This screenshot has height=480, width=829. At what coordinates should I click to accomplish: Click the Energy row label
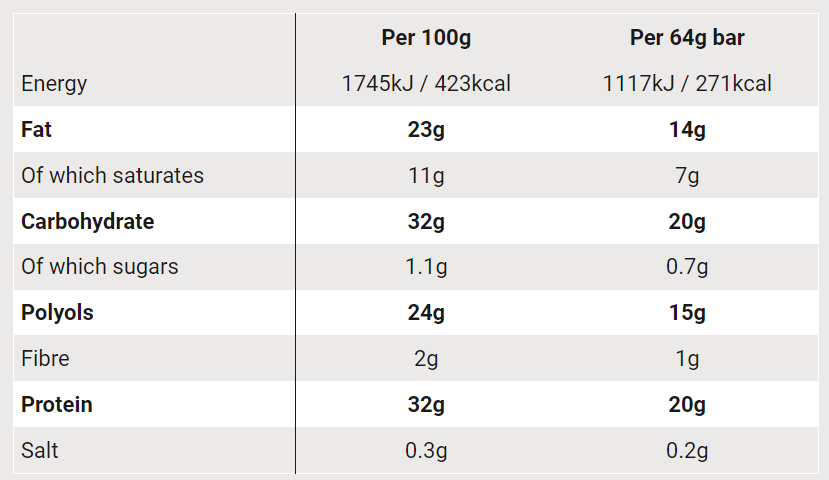[54, 84]
